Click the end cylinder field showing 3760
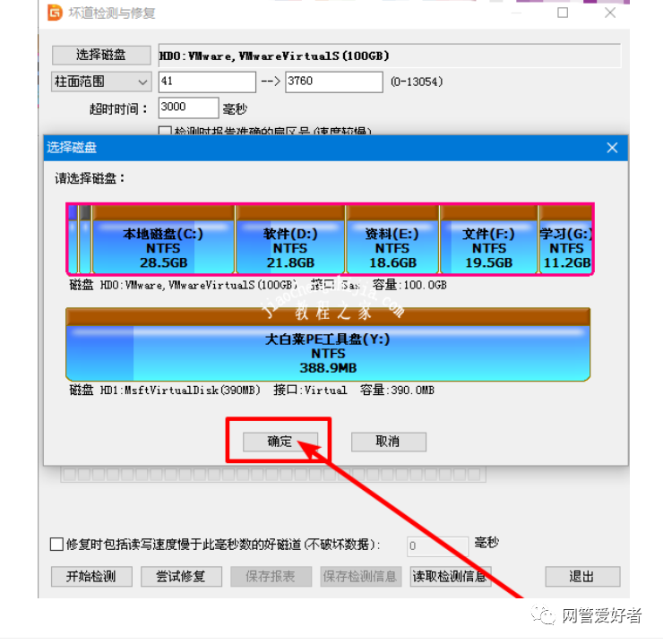The height and width of the screenshot is (644, 663). [334, 82]
